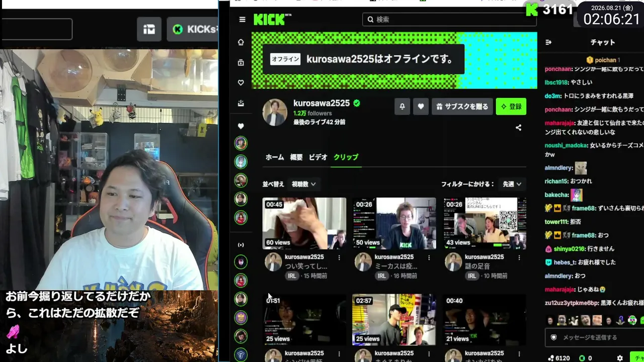This screenshot has height=362, width=644.
Task: Click the clip title starting with ミーカスは疲
Action: (396, 266)
